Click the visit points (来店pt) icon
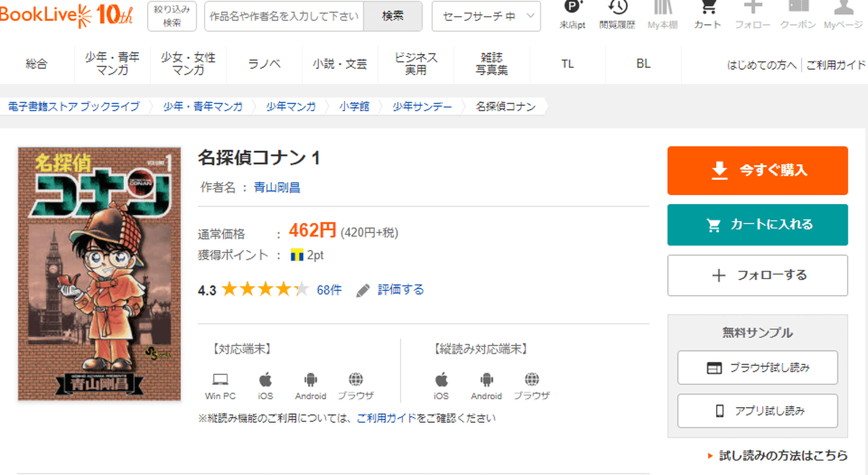Viewport: 868px width, 475px height. [x=573, y=12]
